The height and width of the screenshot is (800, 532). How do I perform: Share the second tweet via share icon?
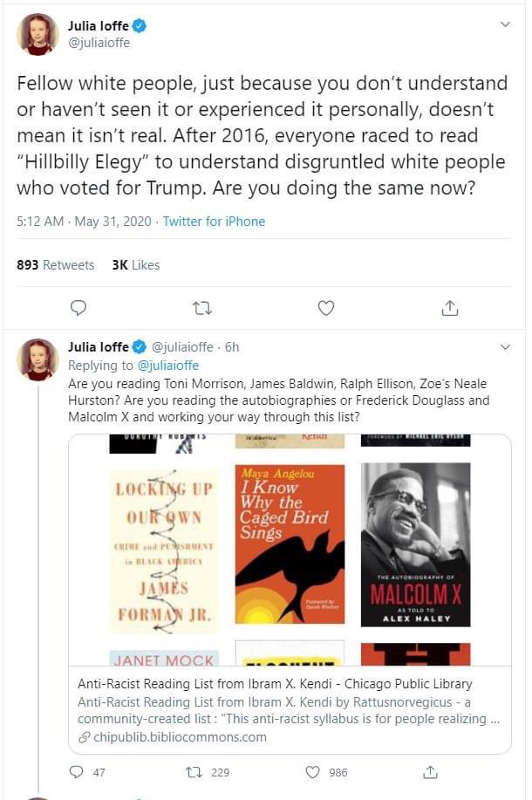point(430,772)
